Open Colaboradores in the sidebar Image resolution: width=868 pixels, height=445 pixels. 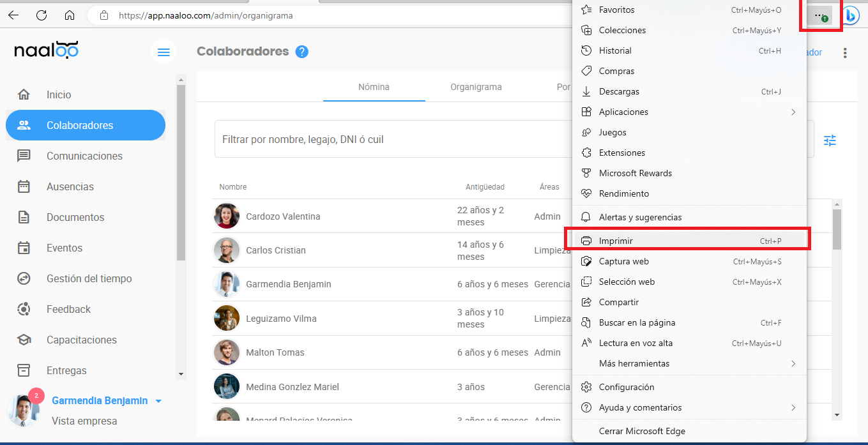86,125
